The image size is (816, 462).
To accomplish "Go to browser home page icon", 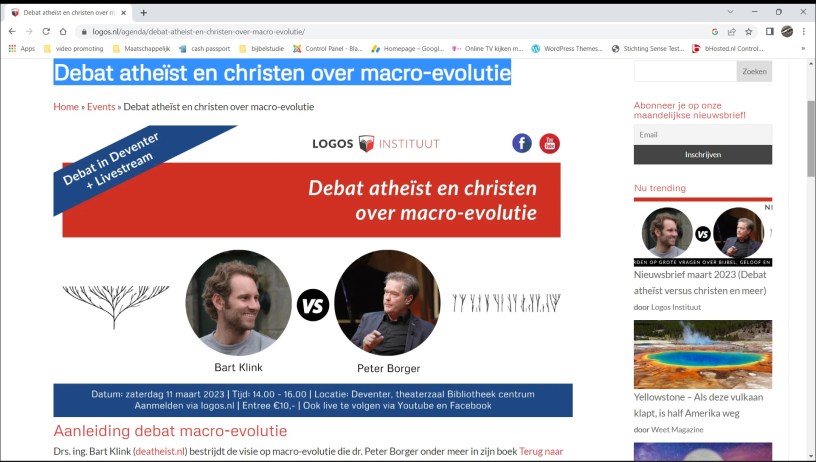I will coord(63,31).
